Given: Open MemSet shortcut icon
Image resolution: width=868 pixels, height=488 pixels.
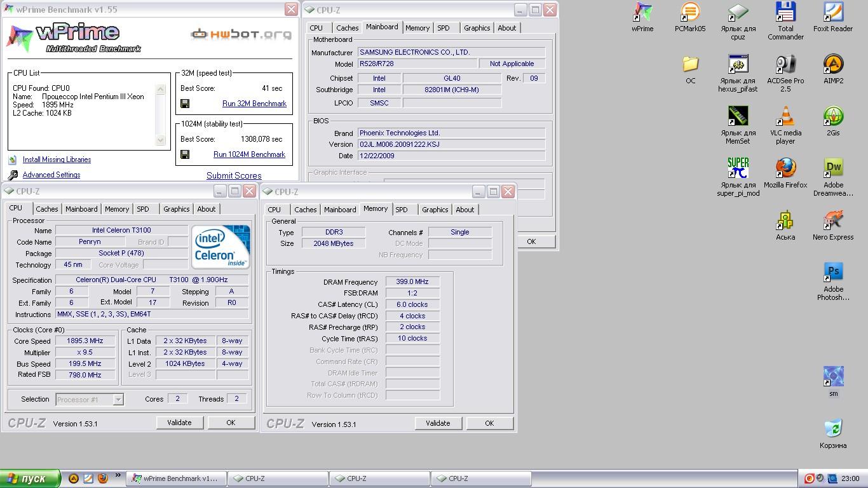Looking at the screenshot, I should coord(738,117).
